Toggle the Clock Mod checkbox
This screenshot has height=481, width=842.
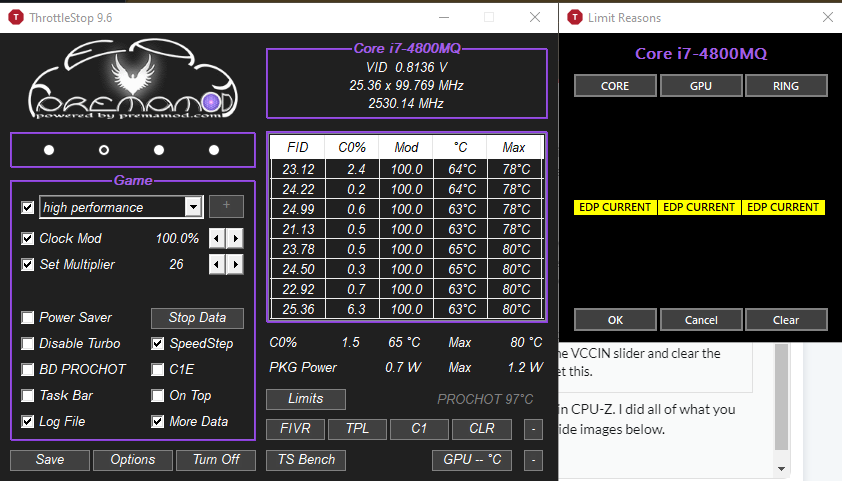click(27, 238)
